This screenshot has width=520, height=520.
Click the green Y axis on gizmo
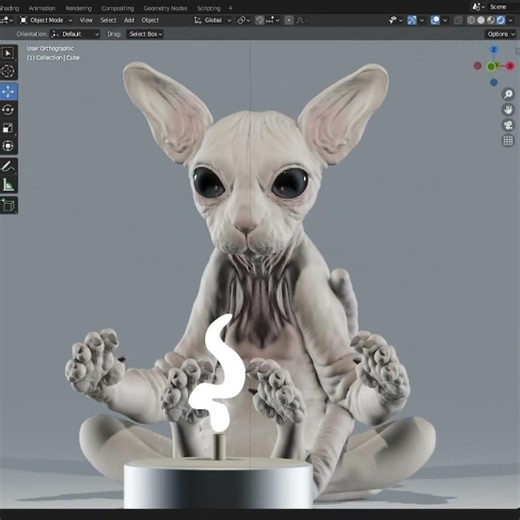(491, 67)
